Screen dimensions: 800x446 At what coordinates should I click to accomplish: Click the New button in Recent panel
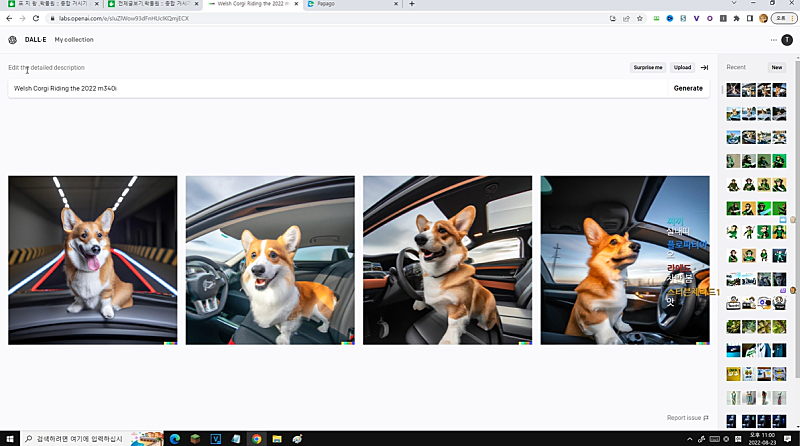pyautogui.click(x=776, y=68)
